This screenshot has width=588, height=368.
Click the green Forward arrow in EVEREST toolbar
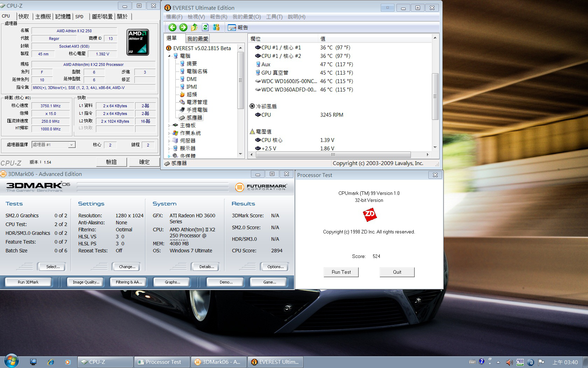pos(183,27)
